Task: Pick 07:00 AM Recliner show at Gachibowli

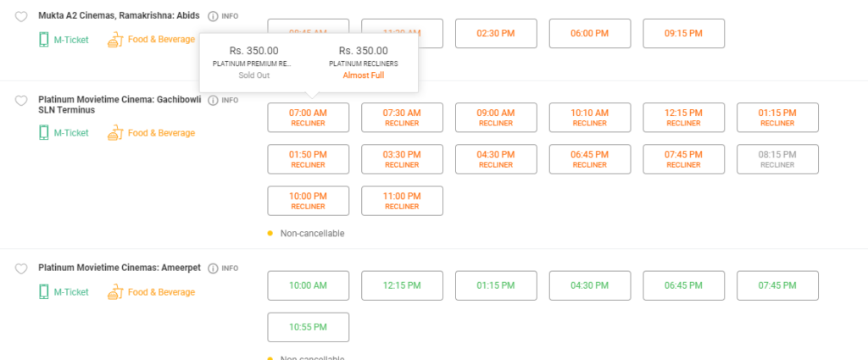Action: point(309,117)
